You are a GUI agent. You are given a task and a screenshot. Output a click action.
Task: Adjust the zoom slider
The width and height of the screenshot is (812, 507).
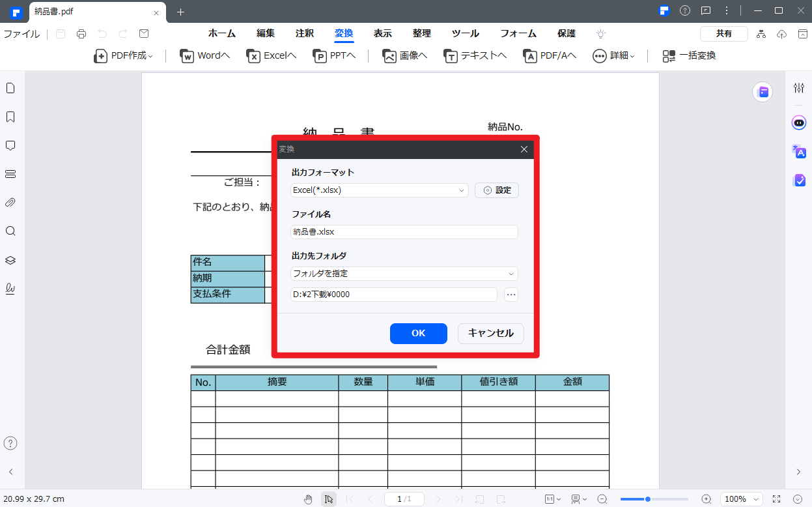[656, 499]
